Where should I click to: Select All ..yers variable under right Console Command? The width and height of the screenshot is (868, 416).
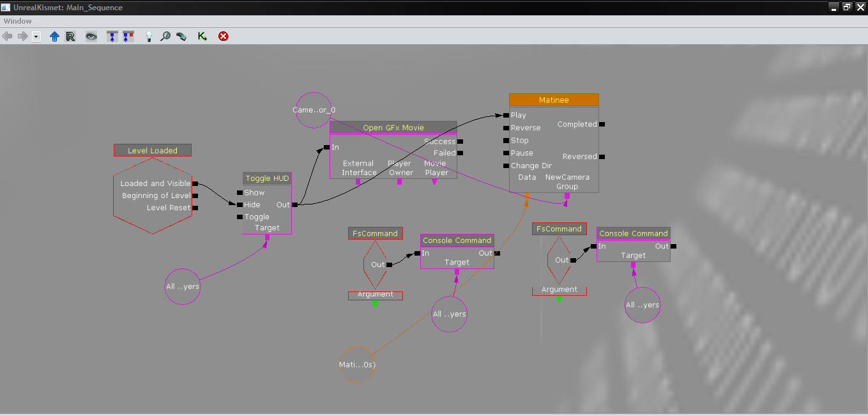point(643,304)
